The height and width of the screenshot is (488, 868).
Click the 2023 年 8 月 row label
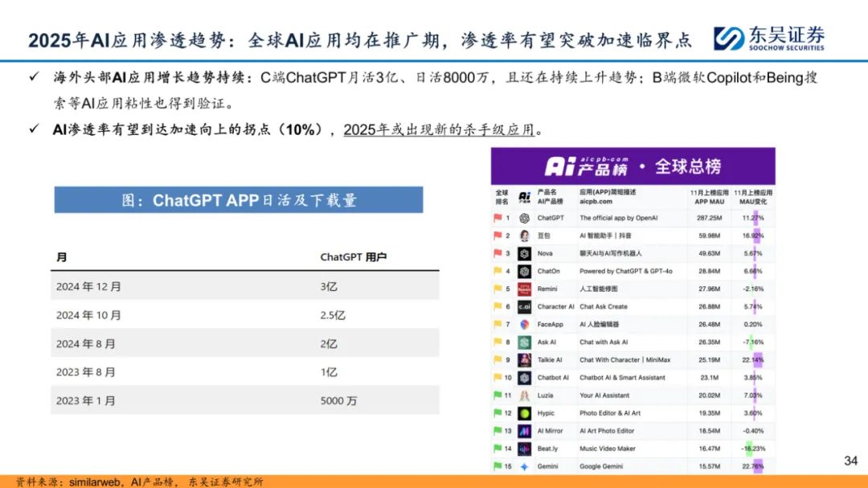tap(86, 372)
